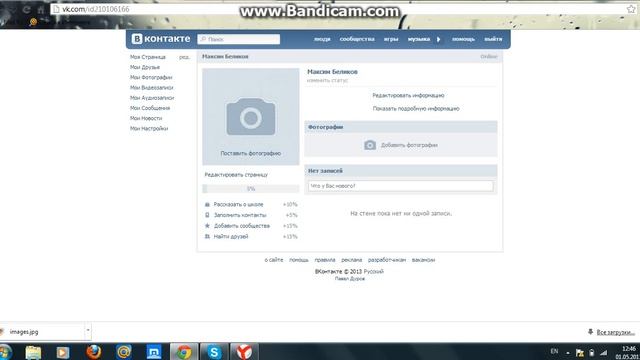Open разработчикам footer link
Viewport: 640px width, 360px height.
[x=387, y=260]
